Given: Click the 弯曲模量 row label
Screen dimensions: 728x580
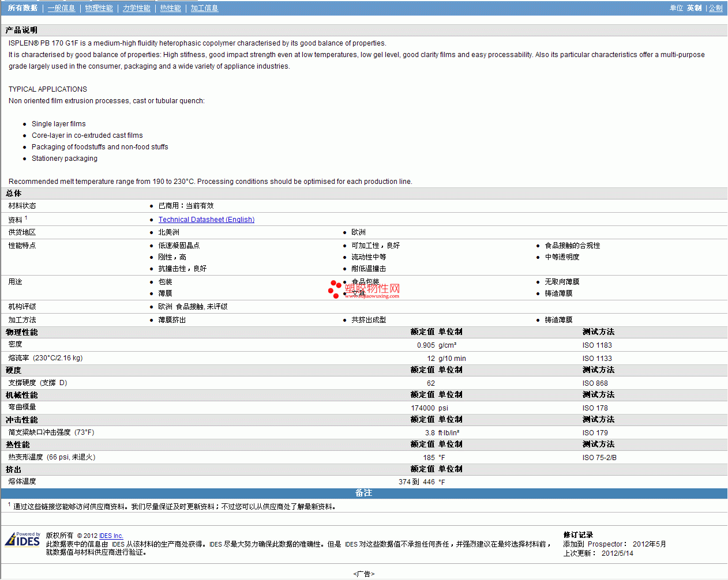Looking at the screenshot, I should tap(22, 407).
